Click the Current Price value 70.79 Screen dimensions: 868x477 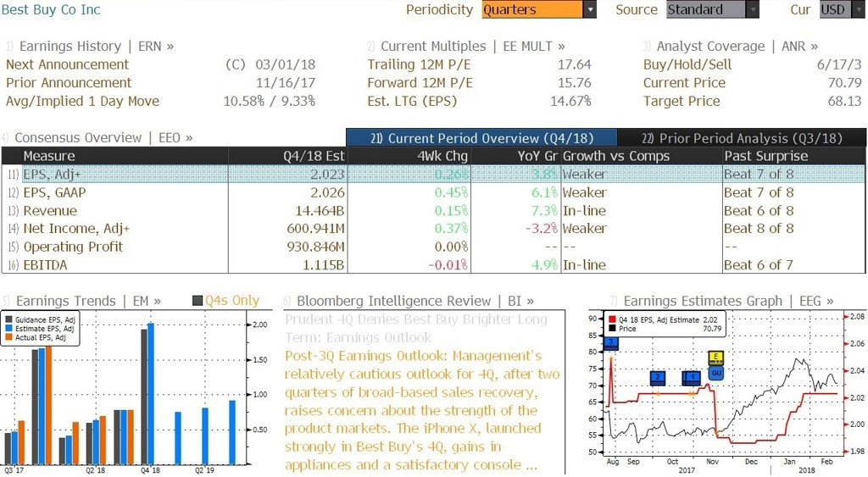845,83
